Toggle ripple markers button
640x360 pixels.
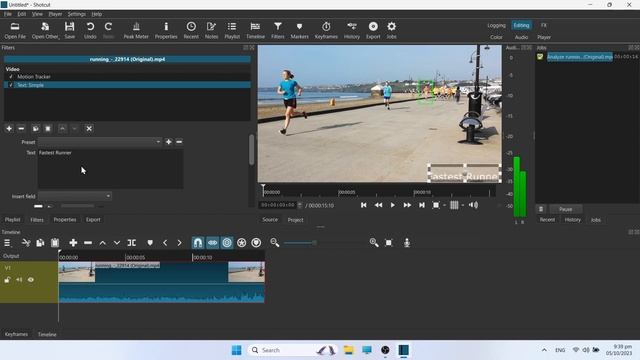[x=256, y=243]
